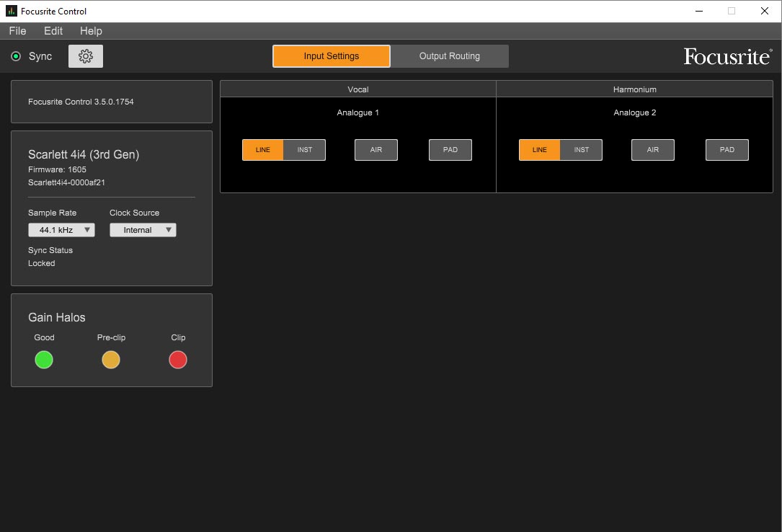Open the settings gear icon

(86, 56)
